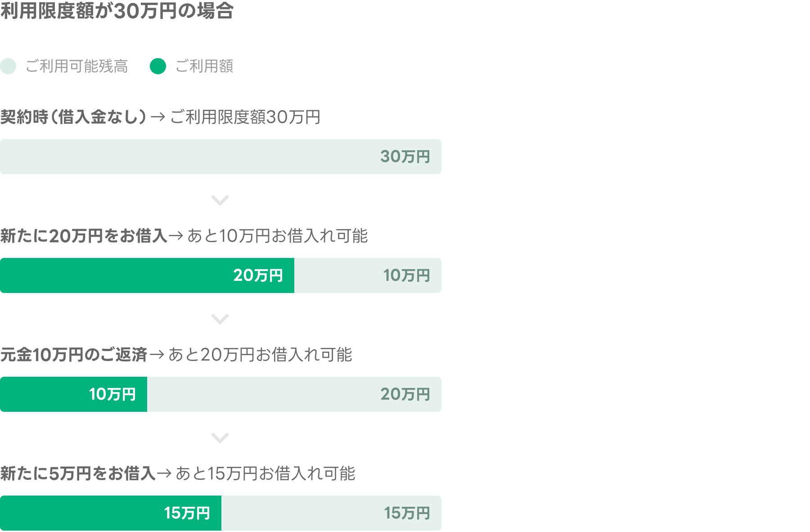Click the 30万円 available balance bar

point(220,157)
